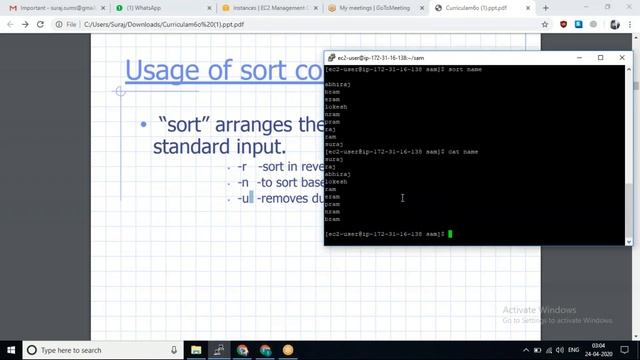The height and width of the screenshot is (360, 640).
Task: Go forward in browser history
Action: 25,24
